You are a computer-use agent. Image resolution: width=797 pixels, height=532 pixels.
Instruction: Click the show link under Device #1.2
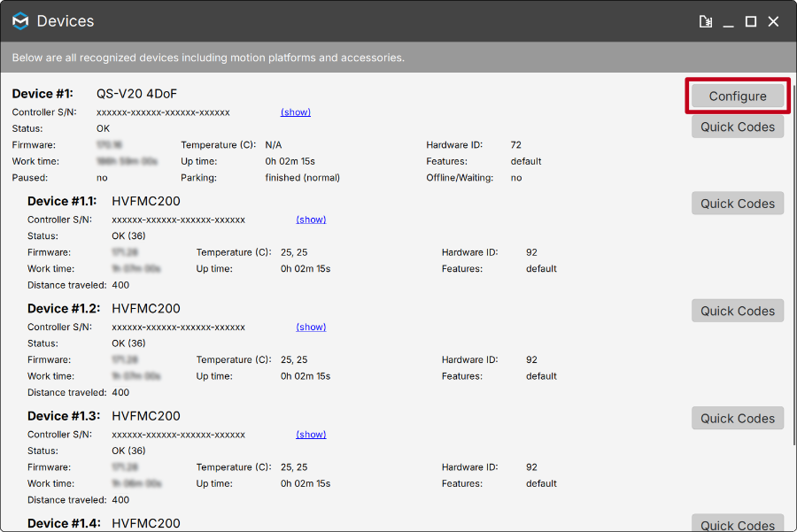[x=311, y=327]
